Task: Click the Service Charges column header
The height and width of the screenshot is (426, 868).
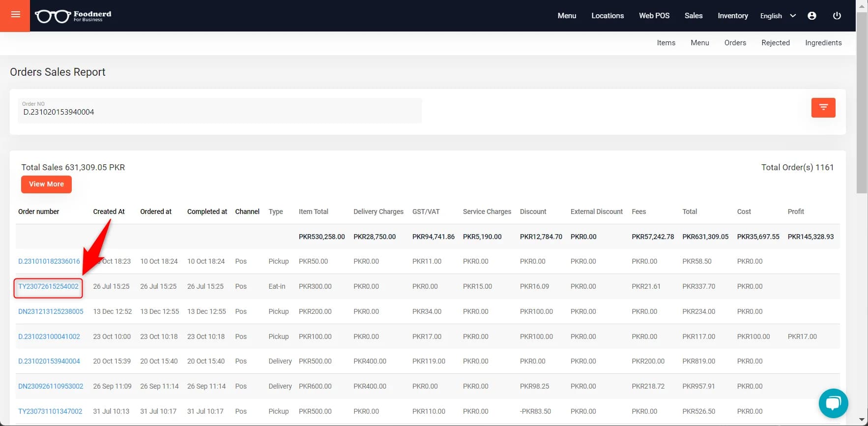Action: click(487, 212)
